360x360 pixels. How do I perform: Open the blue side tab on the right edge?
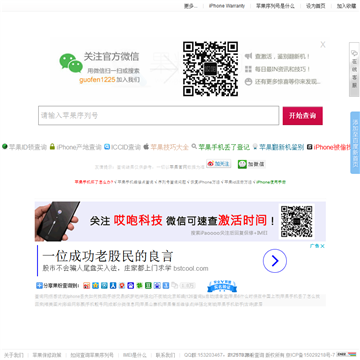tap(355, 142)
